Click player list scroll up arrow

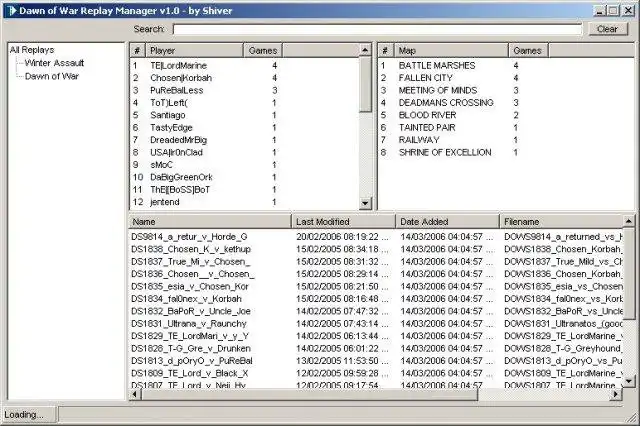click(x=365, y=50)
